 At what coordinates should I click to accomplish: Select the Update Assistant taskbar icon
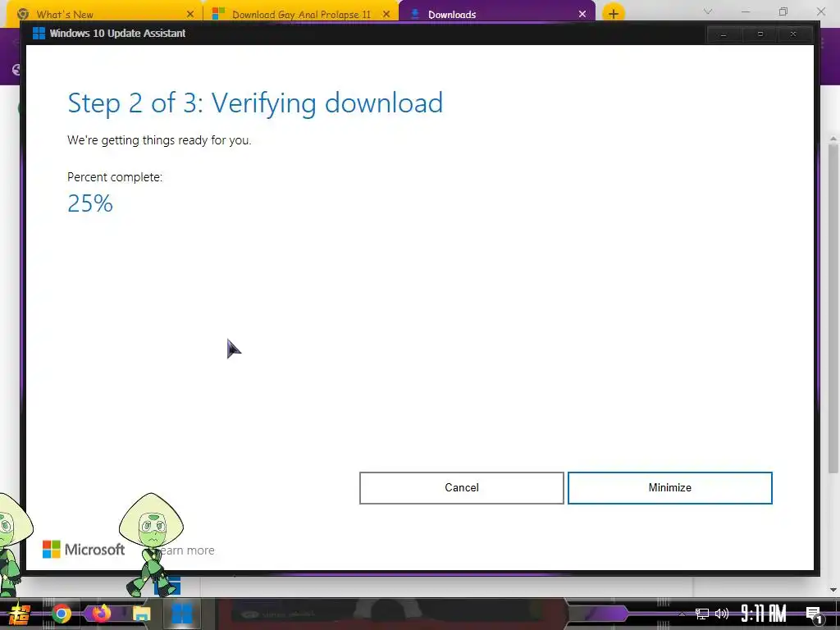point(181,614)
